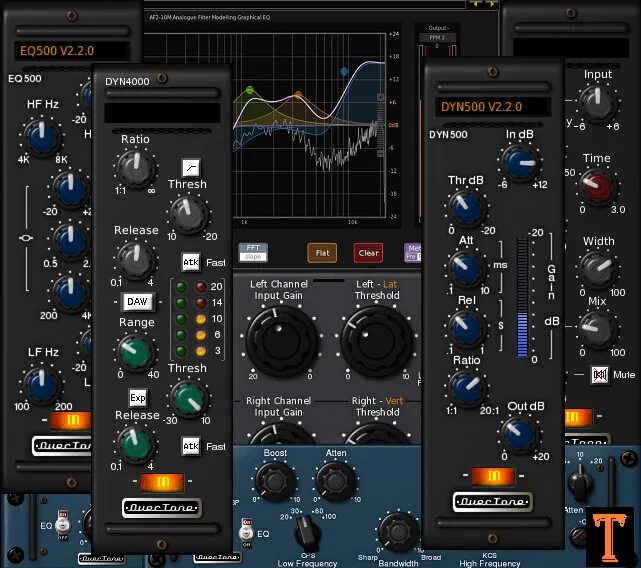The width and height of the screenshot is (641, 568).
Task: Click the Rel knob on DYN500
Action: [466, 328]
